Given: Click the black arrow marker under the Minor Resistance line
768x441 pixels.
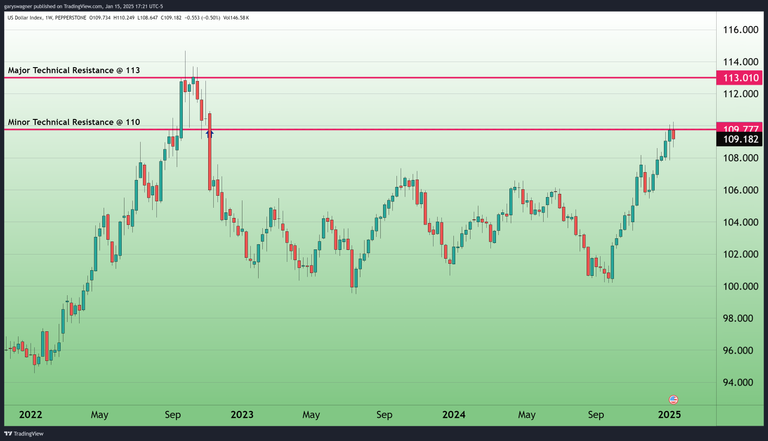Looking at the screenshot, I should [210, 132].
